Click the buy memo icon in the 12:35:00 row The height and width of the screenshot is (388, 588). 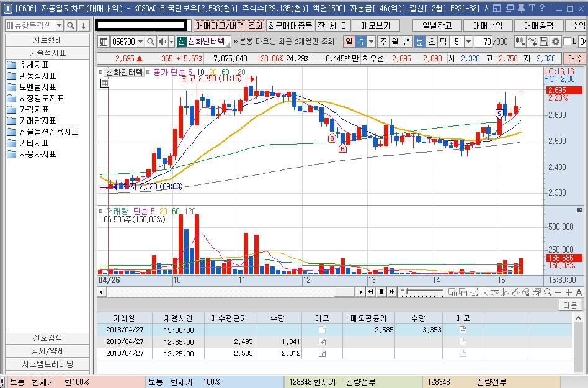(x=322, y=341)
